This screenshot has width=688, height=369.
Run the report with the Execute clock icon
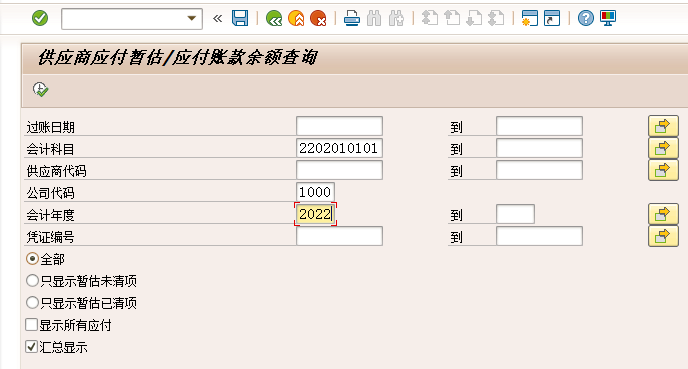[x=40, y=90]
